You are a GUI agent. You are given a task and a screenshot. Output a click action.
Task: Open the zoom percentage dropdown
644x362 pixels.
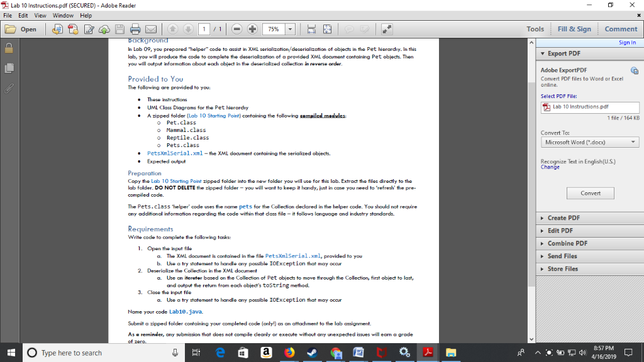[290, 29]
